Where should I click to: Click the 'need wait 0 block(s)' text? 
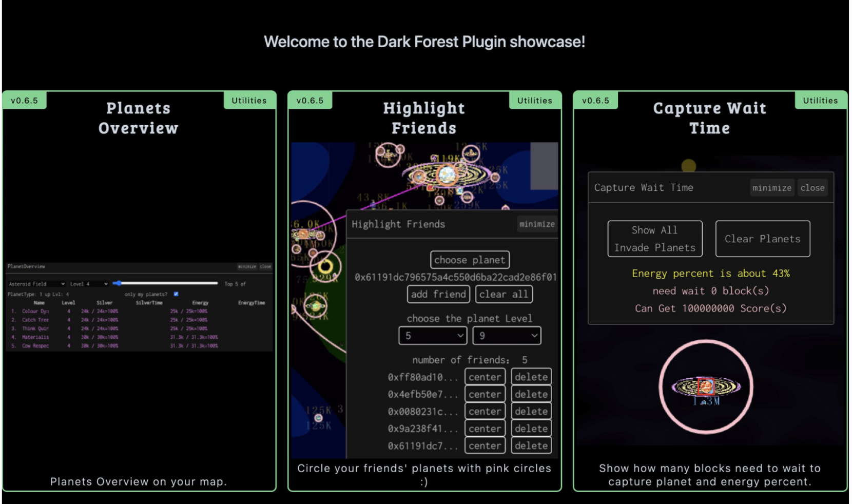click(x=711, y=291)
